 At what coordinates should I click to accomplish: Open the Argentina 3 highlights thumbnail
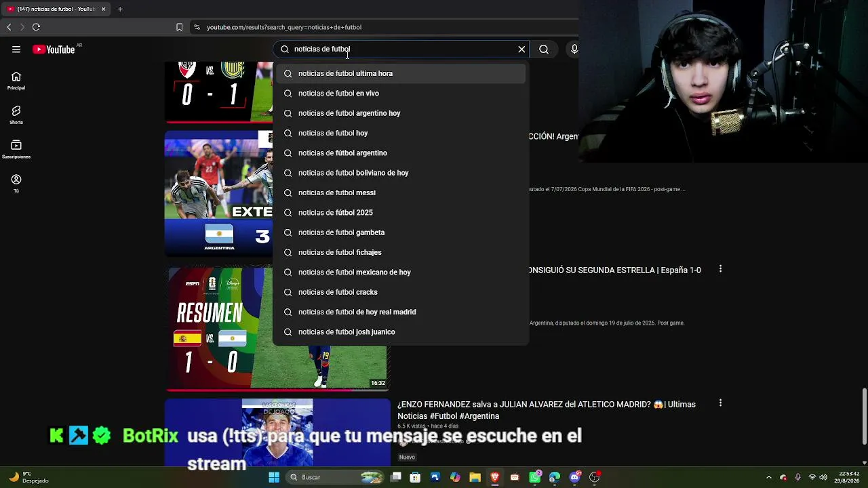coord(218,194)
